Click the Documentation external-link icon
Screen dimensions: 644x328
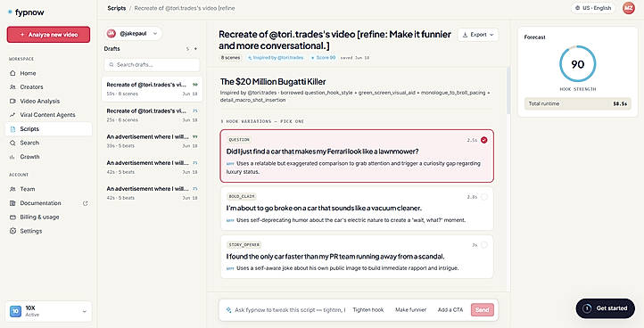[86, 203]
